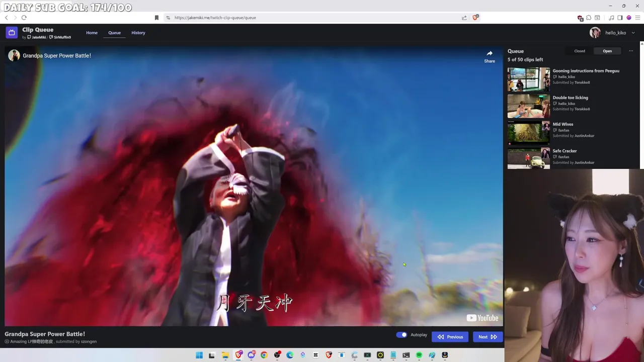Open Microsoft Edge from the taskbar

tap(290, 355)
